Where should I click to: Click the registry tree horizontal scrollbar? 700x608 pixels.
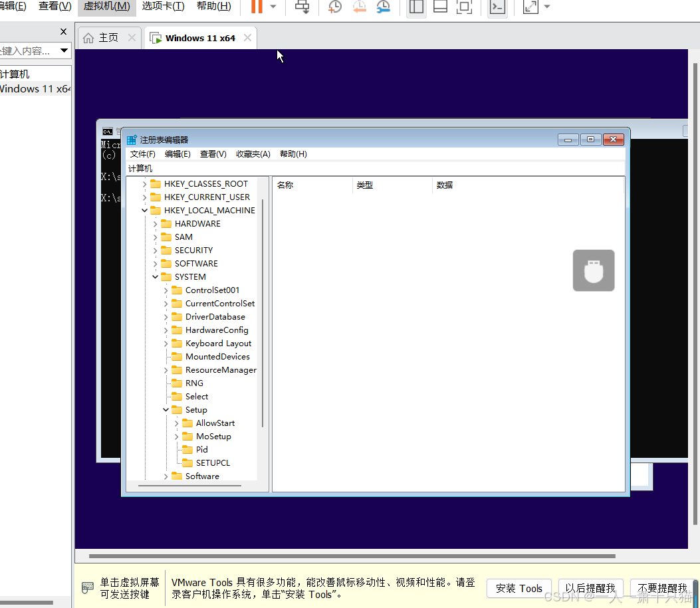click(x=189, y=485)
